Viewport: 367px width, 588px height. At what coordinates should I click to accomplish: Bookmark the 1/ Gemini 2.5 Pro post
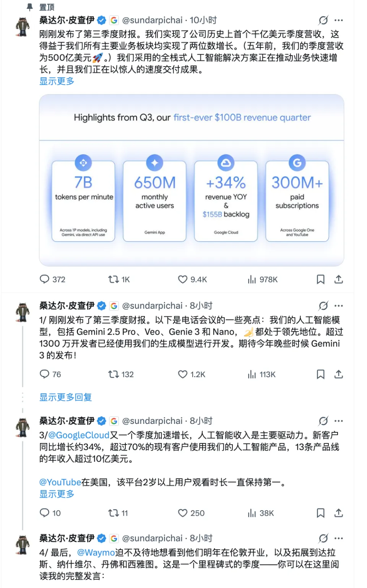[x=321, y=374]
